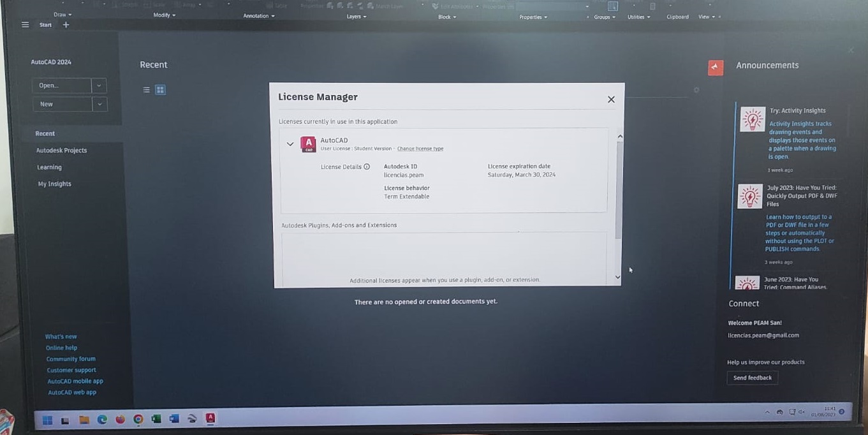Click the Change license type link
868x435 pixels.
coord(420,149)
